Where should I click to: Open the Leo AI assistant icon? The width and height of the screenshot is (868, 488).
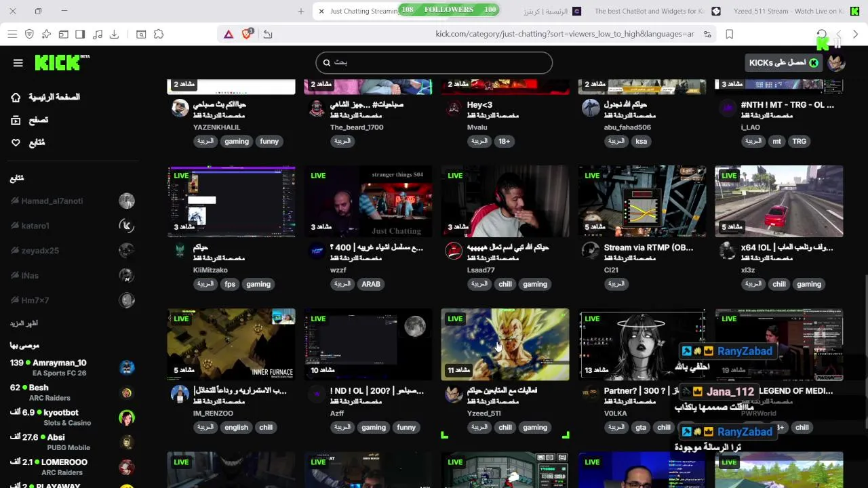click(46, 34)
